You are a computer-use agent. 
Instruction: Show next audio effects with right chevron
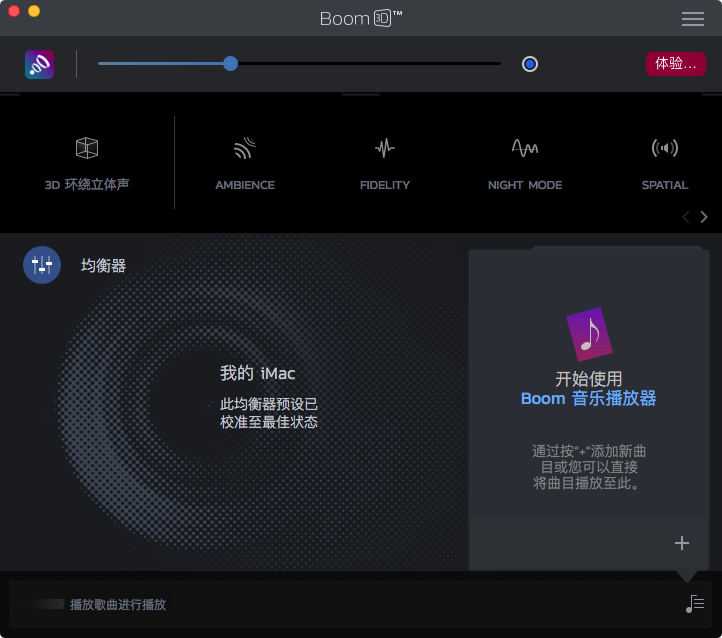(704, 217)
